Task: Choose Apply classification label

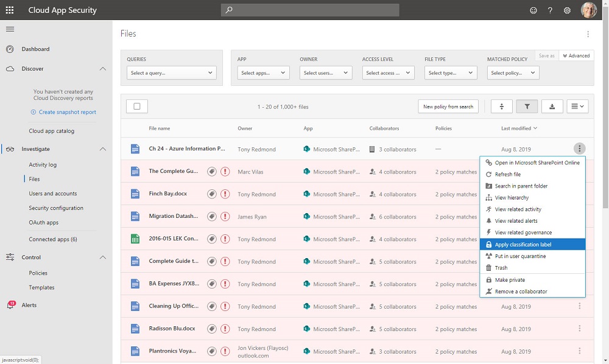Action: click(x=532, y=245)
